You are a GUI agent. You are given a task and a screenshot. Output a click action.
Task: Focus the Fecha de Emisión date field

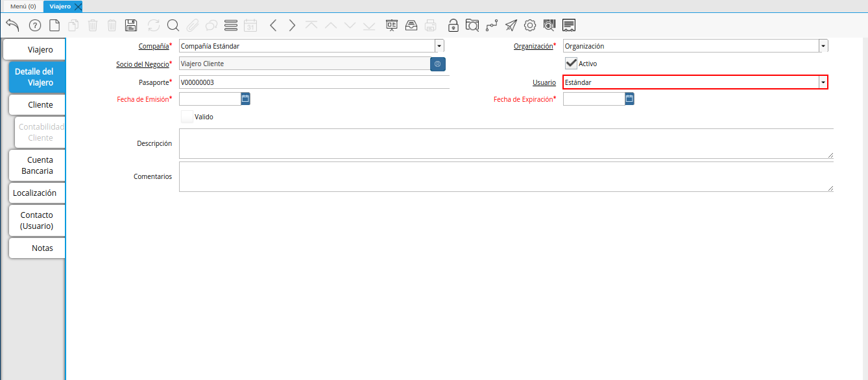[x=210, y=99]
